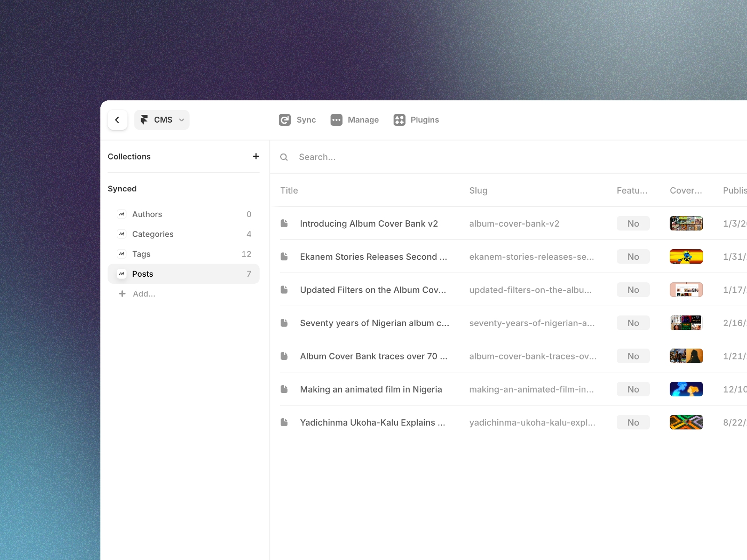The width and height of the screenshot is (747, 560).
Task: Expand the Synced section header
Action: [x=122, y=189]
